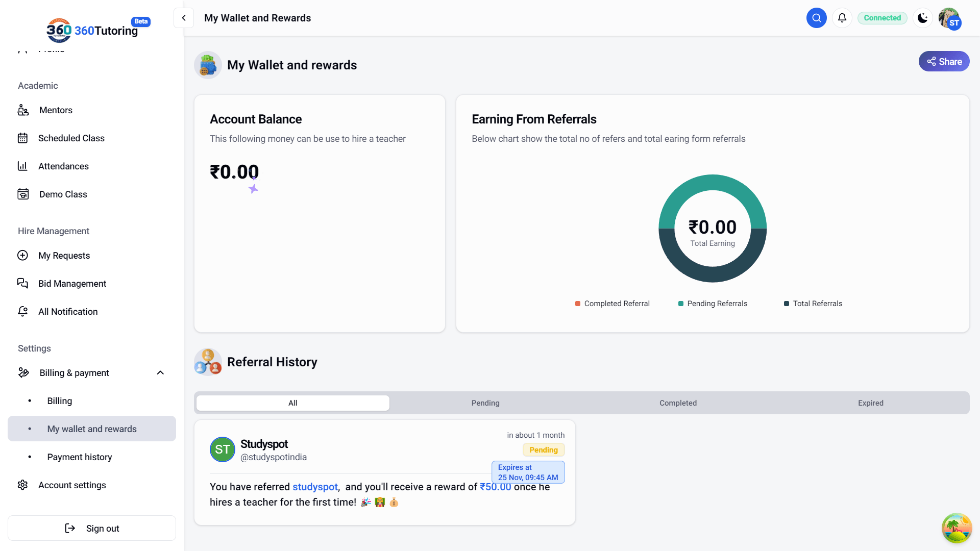Click the blue search icon

pos(816,18)
